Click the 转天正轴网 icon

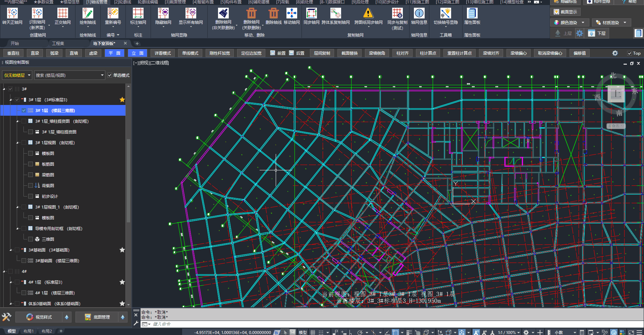pyautogui.click(x=12, y=13)
